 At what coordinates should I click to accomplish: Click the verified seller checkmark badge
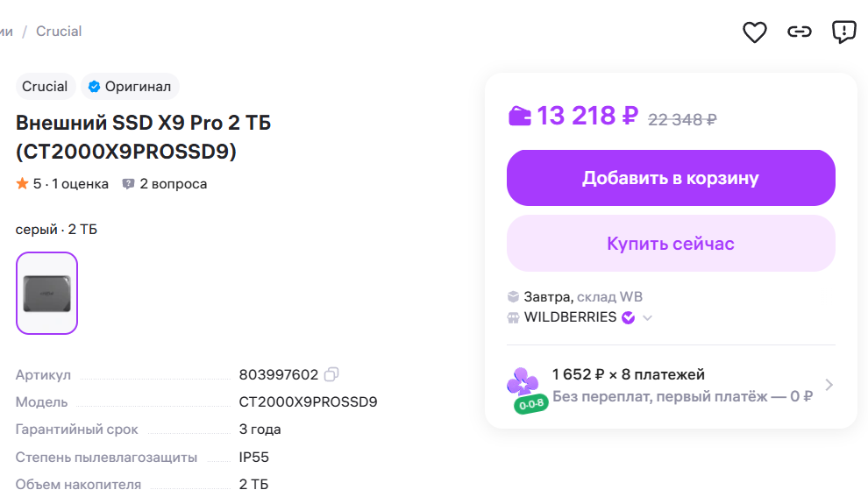click(x=629, y=317)
